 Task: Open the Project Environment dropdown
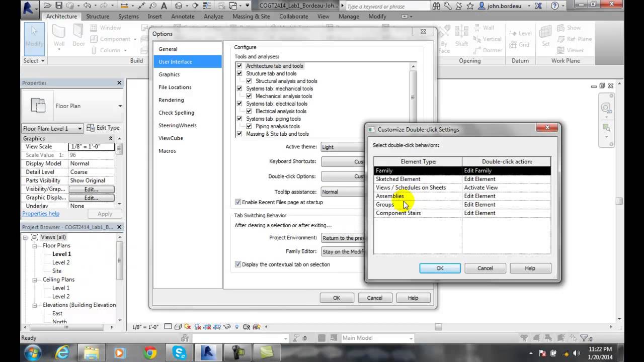click(x=343, y=238)
